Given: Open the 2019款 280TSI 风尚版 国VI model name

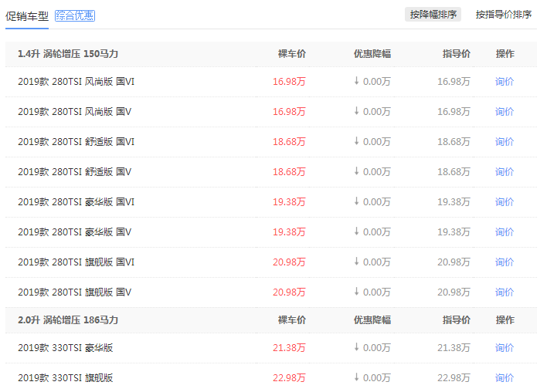Looking at the screenshot, I should 76,82.
